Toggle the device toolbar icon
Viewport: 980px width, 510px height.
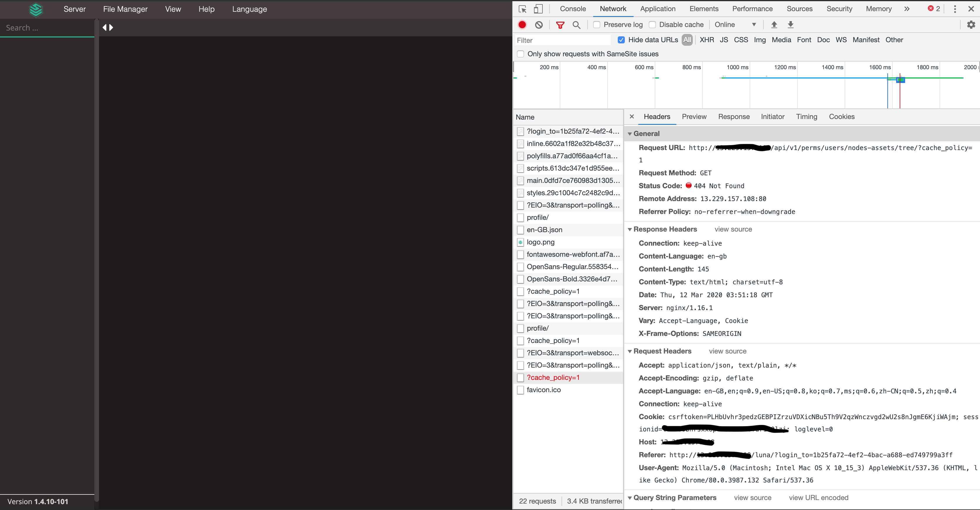(x=538, y=9)
